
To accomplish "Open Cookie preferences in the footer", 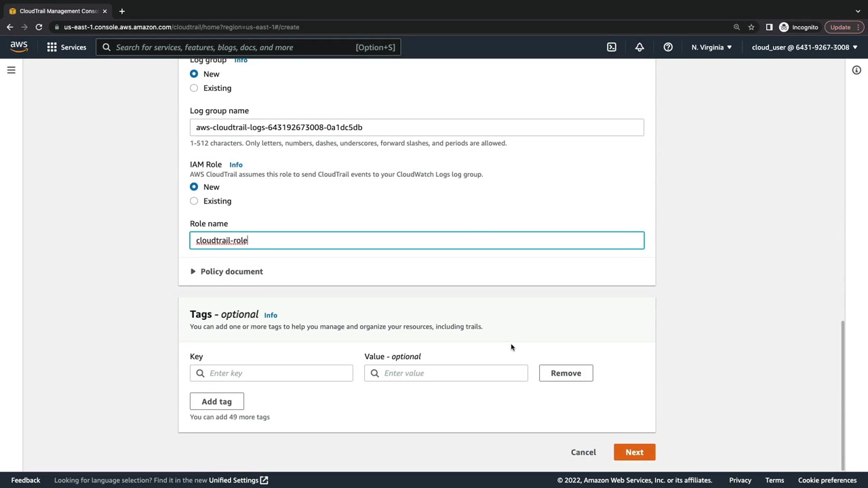I will 827,481.
